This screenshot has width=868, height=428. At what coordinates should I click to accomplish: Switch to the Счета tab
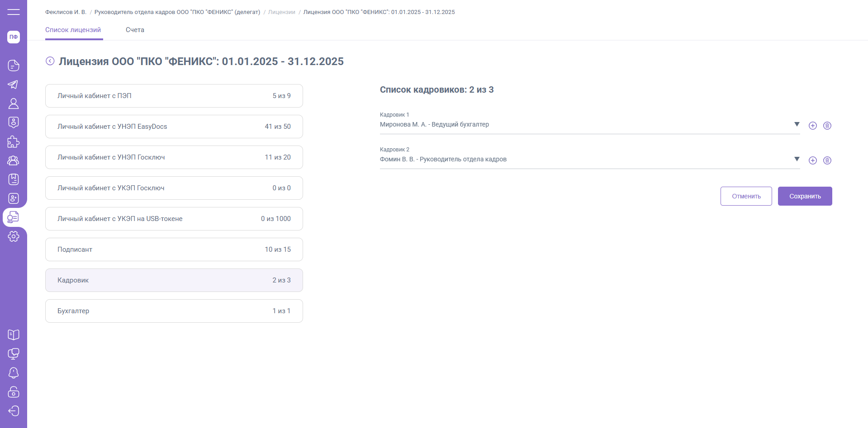(135, 30)
